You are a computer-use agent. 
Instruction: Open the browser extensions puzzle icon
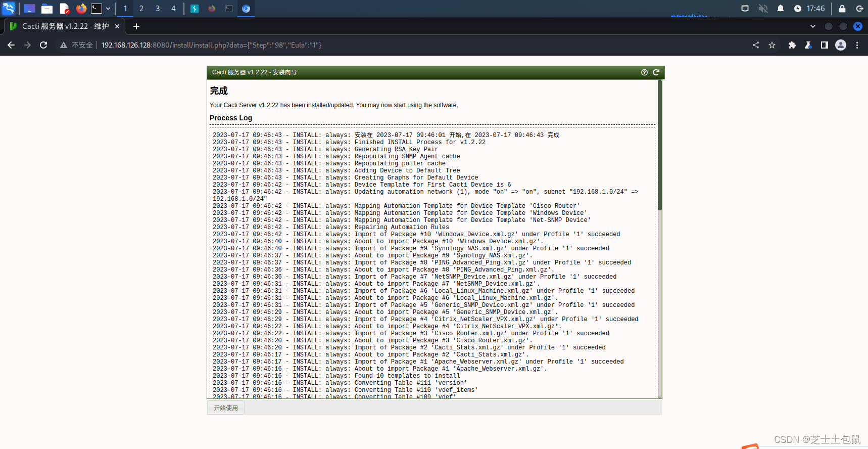pyautogui.click(x=792, y=45)
